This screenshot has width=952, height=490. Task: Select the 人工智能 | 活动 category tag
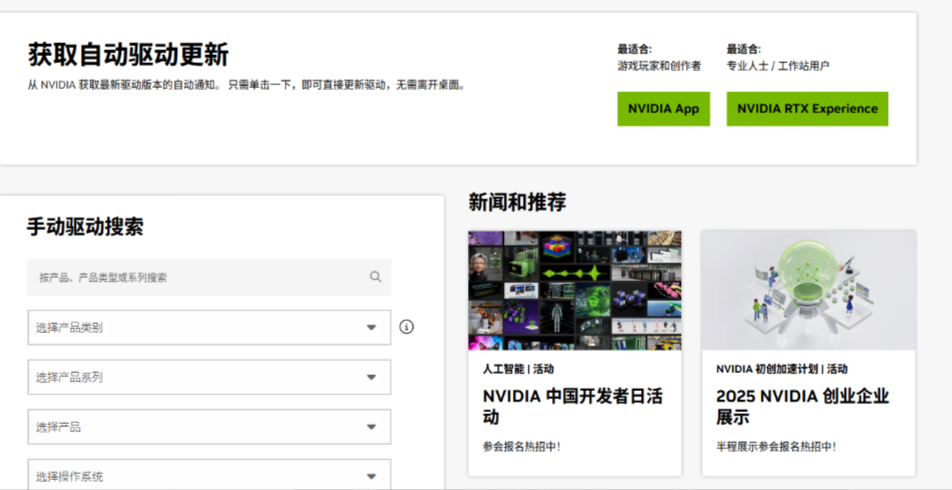(518, 369)
